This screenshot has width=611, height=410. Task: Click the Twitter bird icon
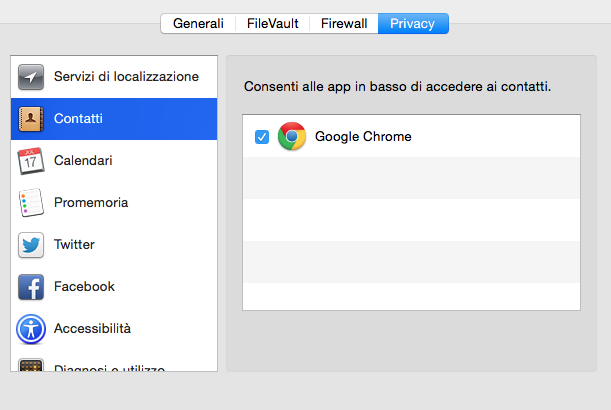point(31,245)
